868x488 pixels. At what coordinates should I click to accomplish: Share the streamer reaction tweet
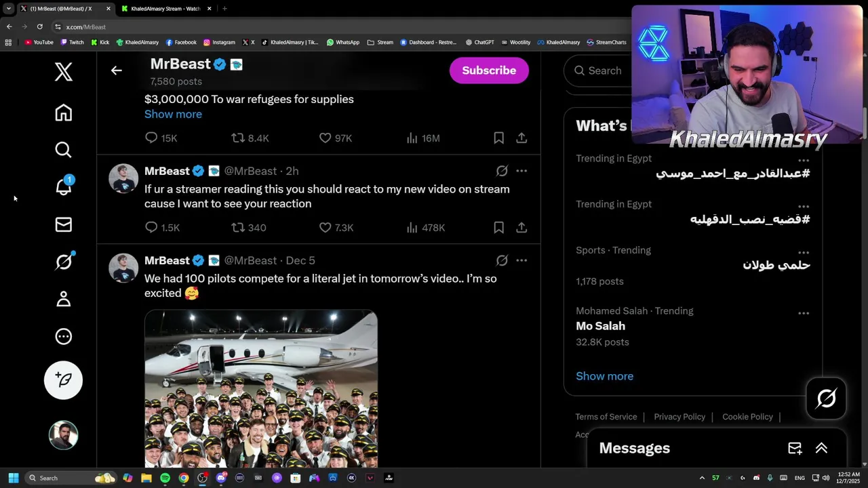[x=521, y=228]
